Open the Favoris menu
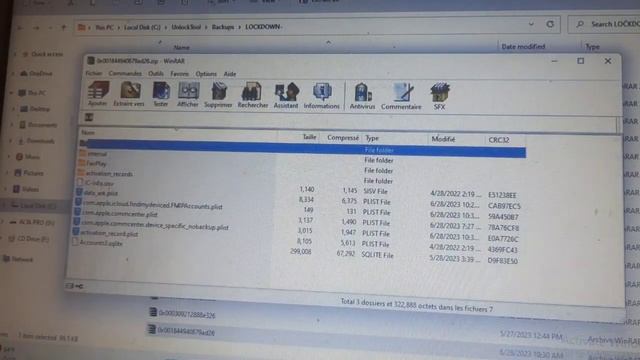This screenshot has height=360, width=640. click(180, 74)
